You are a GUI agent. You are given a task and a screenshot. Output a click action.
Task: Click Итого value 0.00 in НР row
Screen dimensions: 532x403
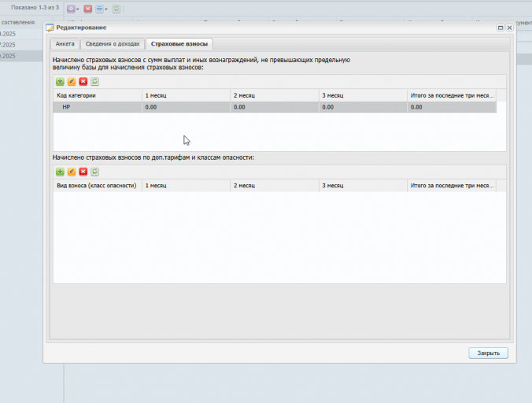452,107
